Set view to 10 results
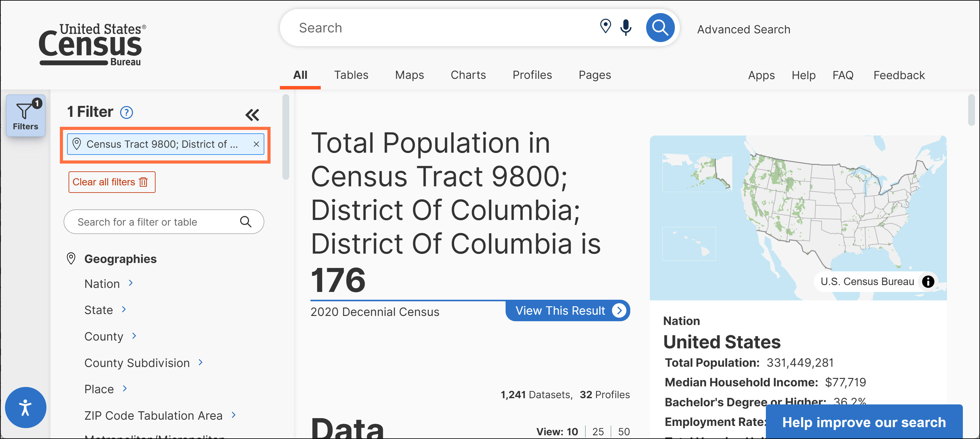This screenshot has width=980, height=439. [x=572, y=432]
